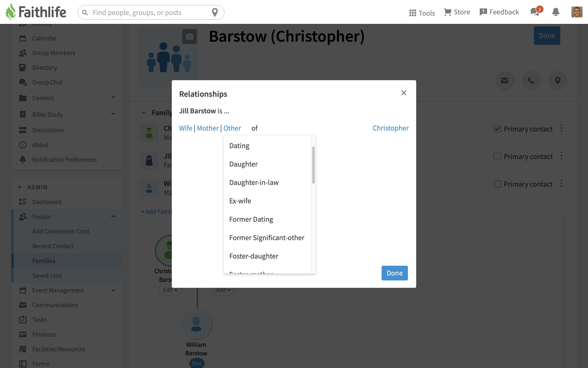588x368 pixels.
Task: Click the relationship dropdown scrollbar
Action: pyautogui.click(x=313, y=165)
